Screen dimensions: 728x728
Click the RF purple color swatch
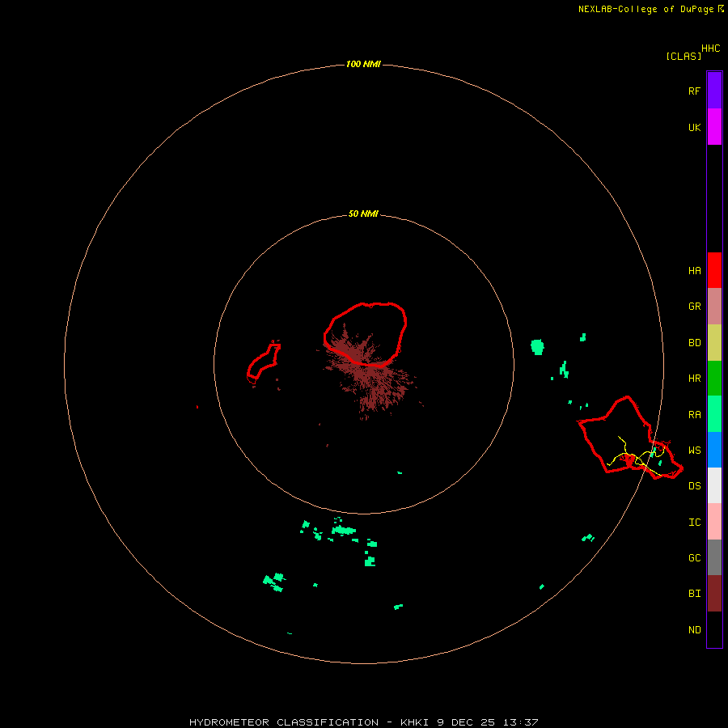(714, 91)
